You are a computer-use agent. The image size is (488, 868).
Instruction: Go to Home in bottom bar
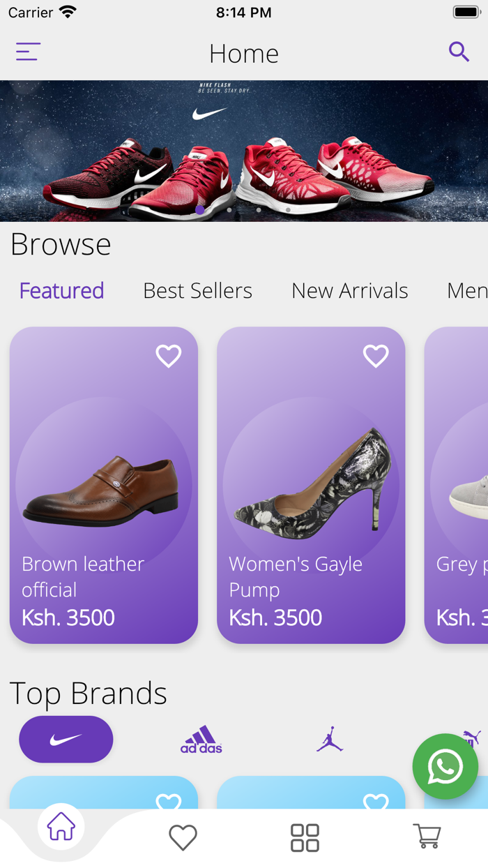pos(61,828)
